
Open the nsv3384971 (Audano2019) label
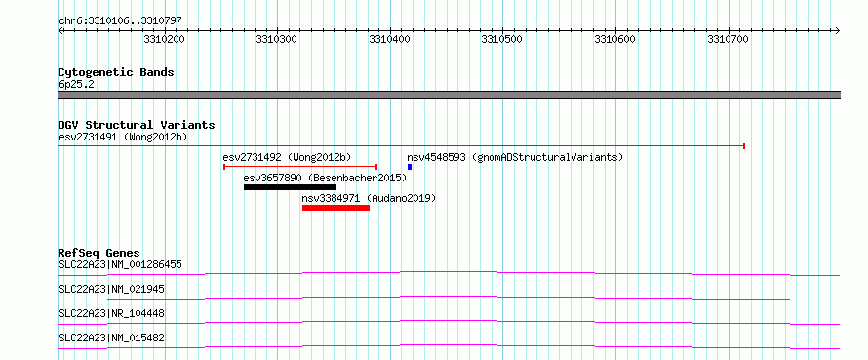pos(369,198)
